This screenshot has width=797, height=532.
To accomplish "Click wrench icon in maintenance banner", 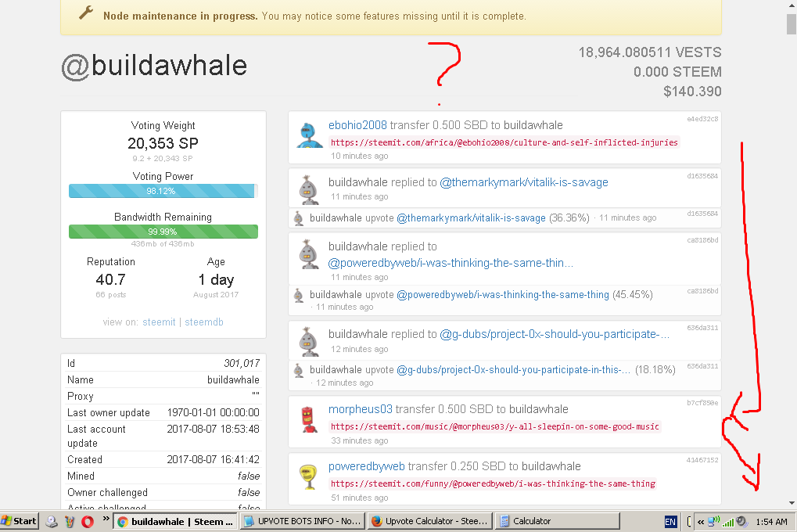I will tap(86, 13).
